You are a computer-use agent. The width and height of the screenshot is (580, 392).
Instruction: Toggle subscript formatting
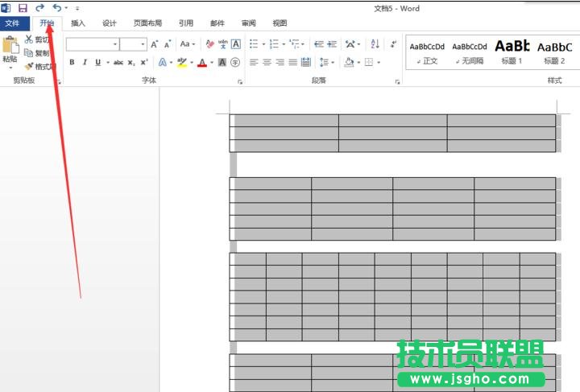[131, 63]
